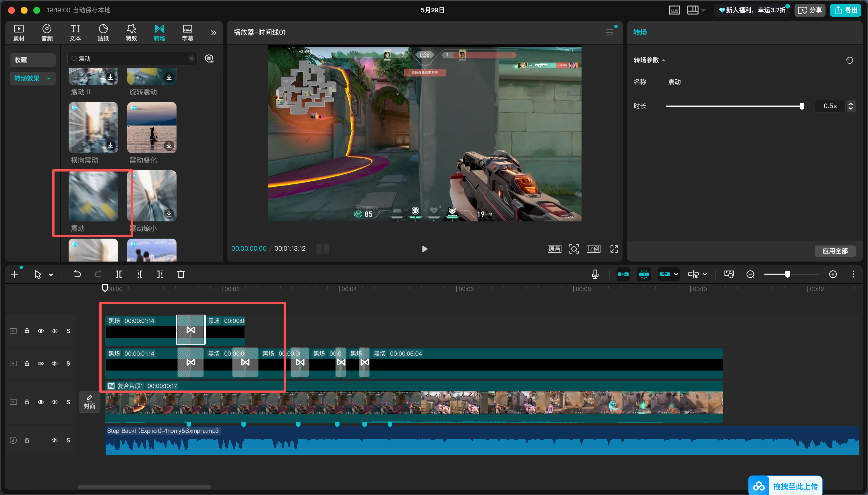
Task: Open the 收藏 favorites category
Action: tap(32, 60)
